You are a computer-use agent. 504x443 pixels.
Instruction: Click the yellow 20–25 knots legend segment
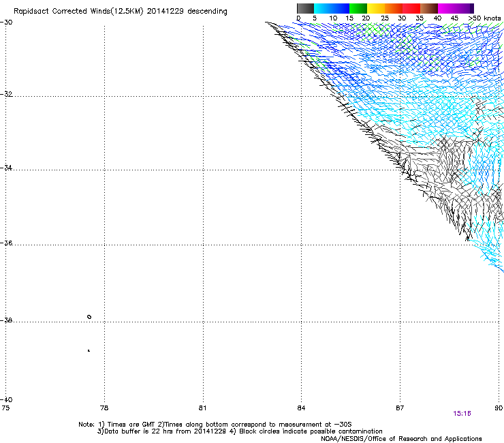[x=376, y=8]
